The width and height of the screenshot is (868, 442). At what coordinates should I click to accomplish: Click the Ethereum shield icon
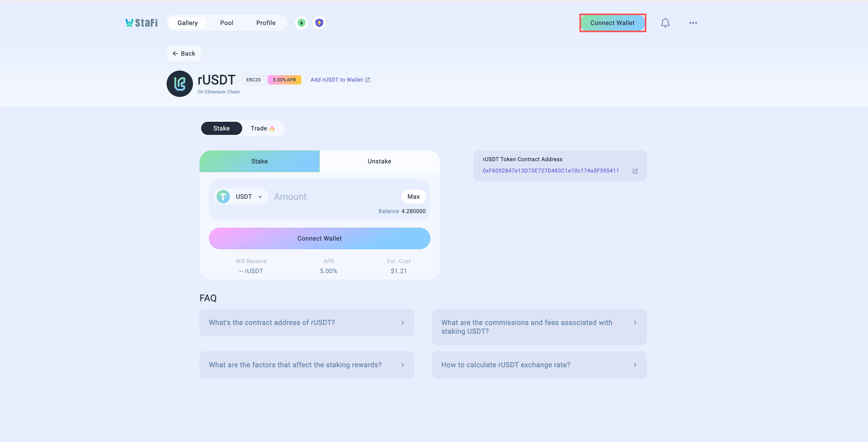319,23
